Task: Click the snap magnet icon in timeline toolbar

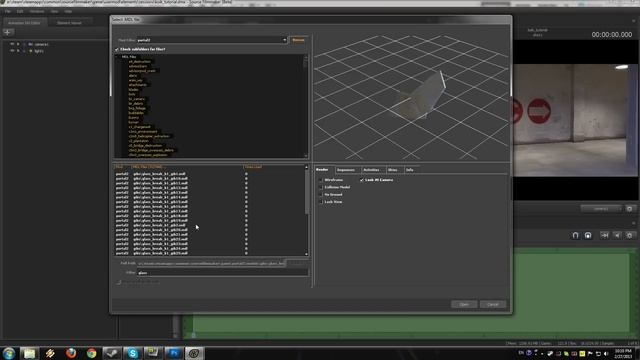Action: (576, 236)
